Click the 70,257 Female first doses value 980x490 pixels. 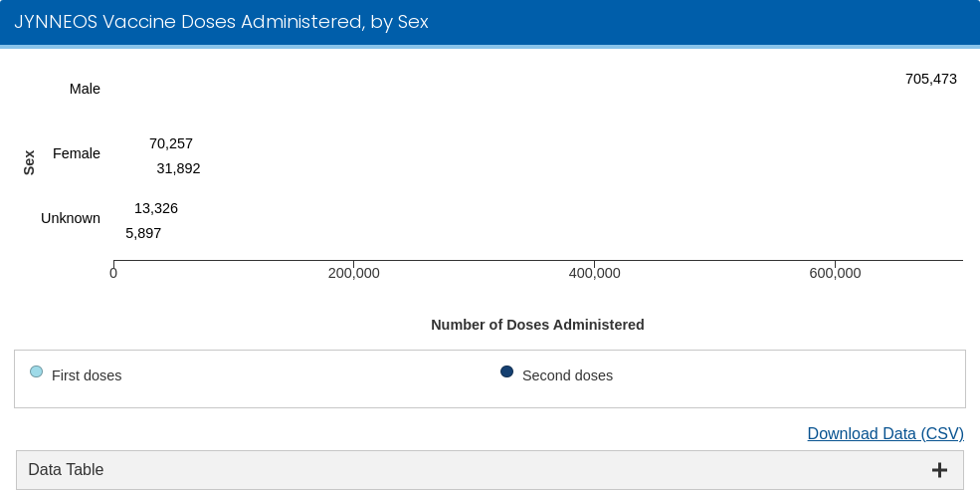click(x=171, y=143)
